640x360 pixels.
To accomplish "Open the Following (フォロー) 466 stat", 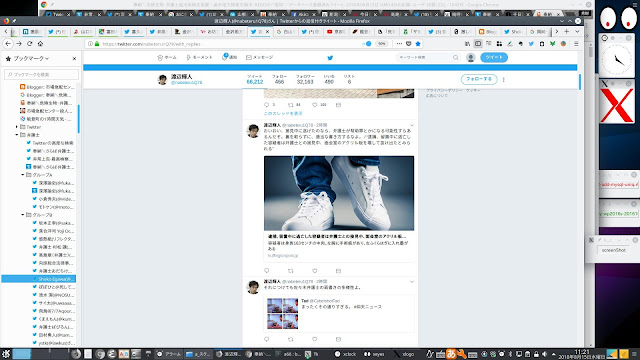I will [x=280, y=79].
